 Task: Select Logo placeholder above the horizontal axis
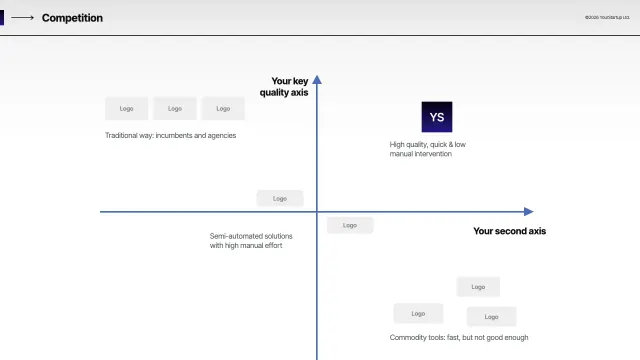[280, 198]
